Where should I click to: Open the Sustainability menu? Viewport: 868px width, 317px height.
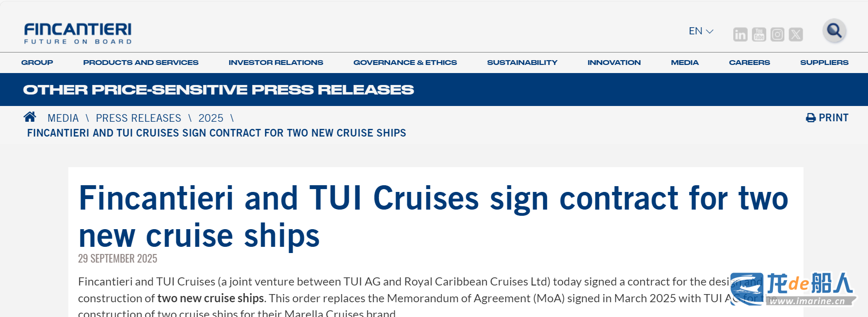pyautogui.click(x=522, y=63)
